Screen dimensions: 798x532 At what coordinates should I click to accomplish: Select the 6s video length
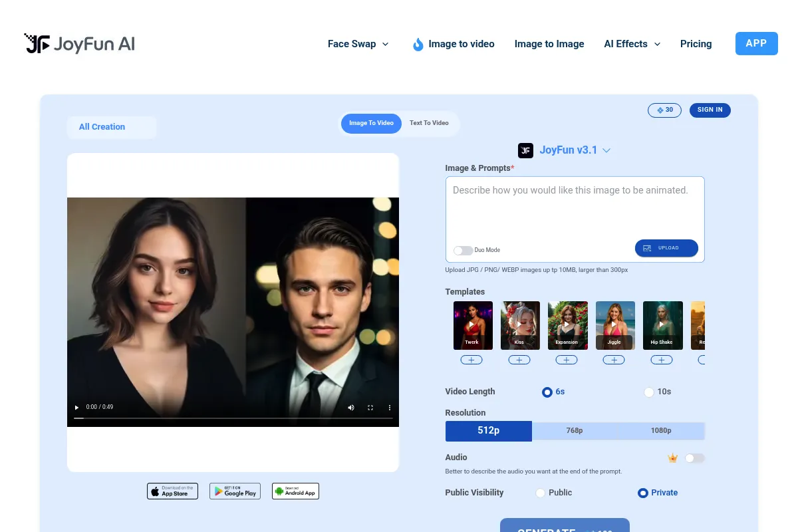(x=547, y=392)
